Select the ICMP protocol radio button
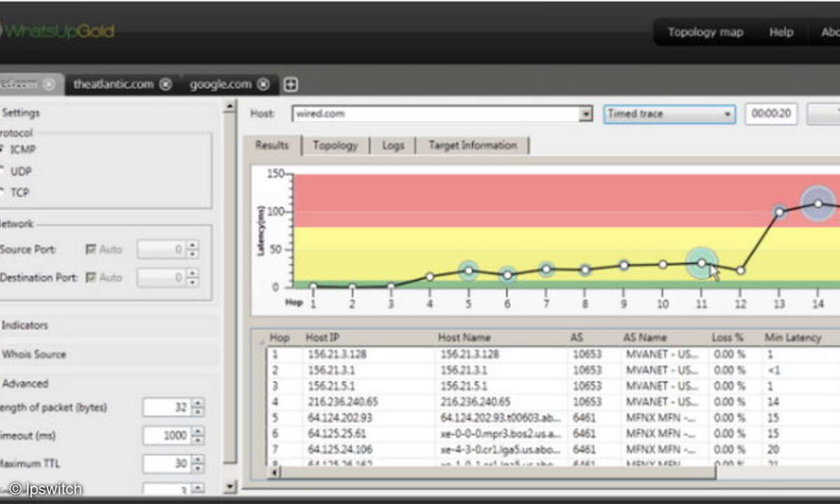The height and width of the screenshot is (504, 840). pyautogui.click(x=1, y=149)
